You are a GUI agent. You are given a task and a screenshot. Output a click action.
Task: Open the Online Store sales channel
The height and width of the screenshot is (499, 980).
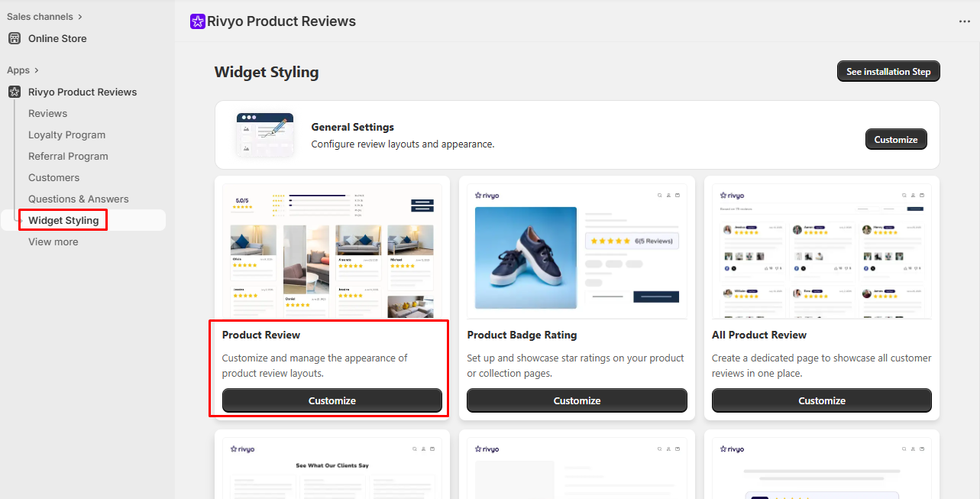coord(57,38)
